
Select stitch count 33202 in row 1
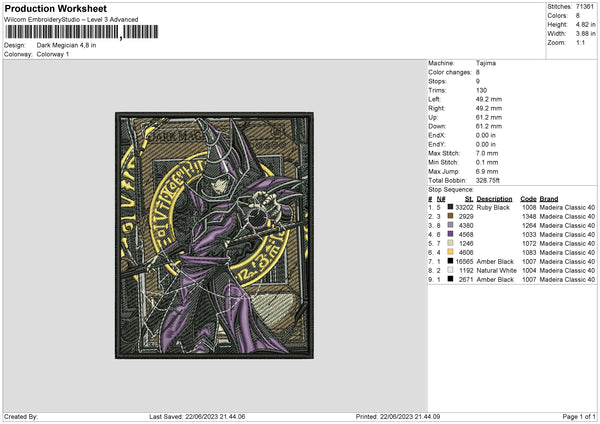[465, 207]
